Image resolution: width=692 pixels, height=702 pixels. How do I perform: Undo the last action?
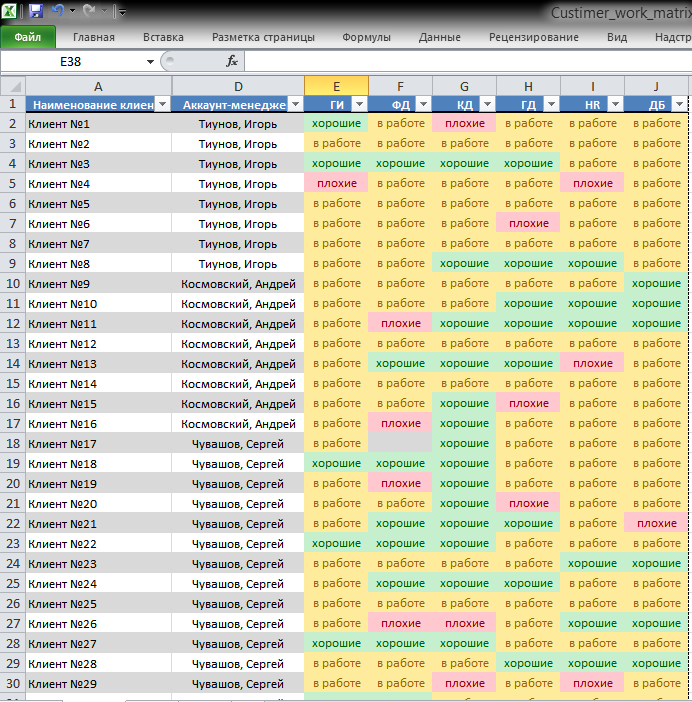pyautogui.click(x=58, y=10)
